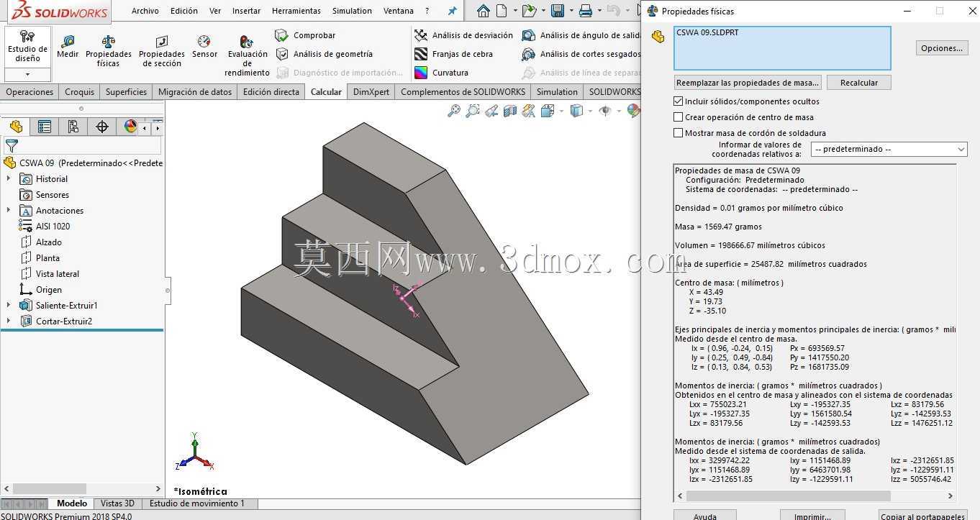Print the document

586,11
